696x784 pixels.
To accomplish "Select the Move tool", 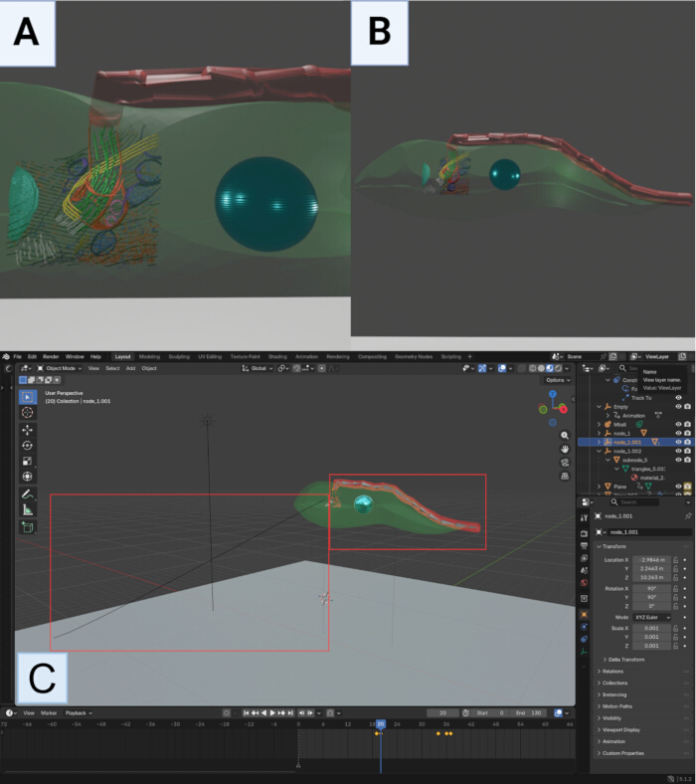I will [28, 430].
